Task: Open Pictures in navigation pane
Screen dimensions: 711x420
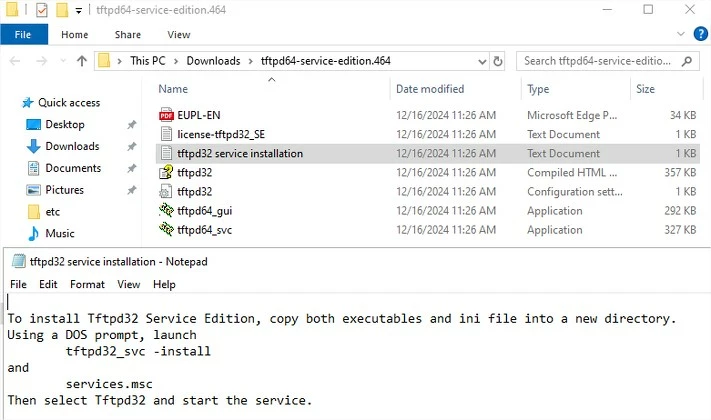Action: point(64,190)
